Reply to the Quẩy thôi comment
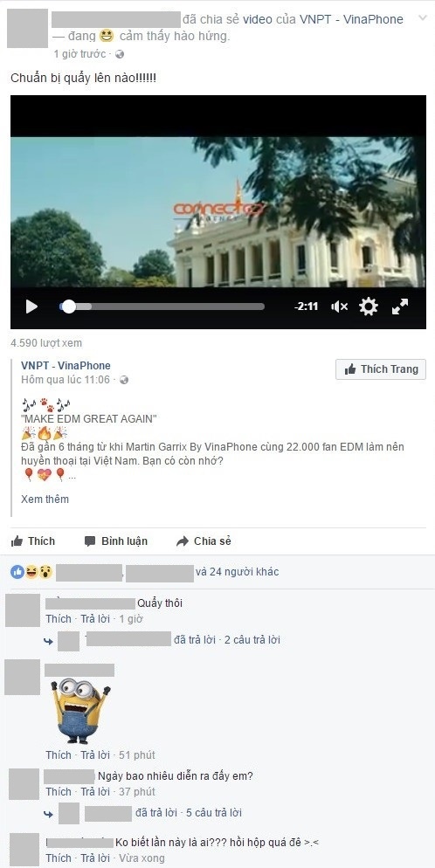The height and width of the screenshot is (868, 435). coord(95,618)
